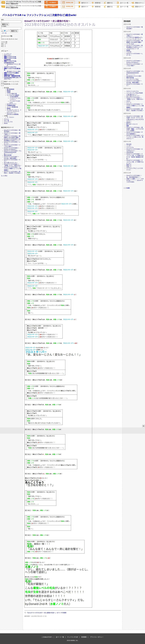Focus the タグ検索 input field
The height and width of the screenshot is (644, 145).
point(11,28)
